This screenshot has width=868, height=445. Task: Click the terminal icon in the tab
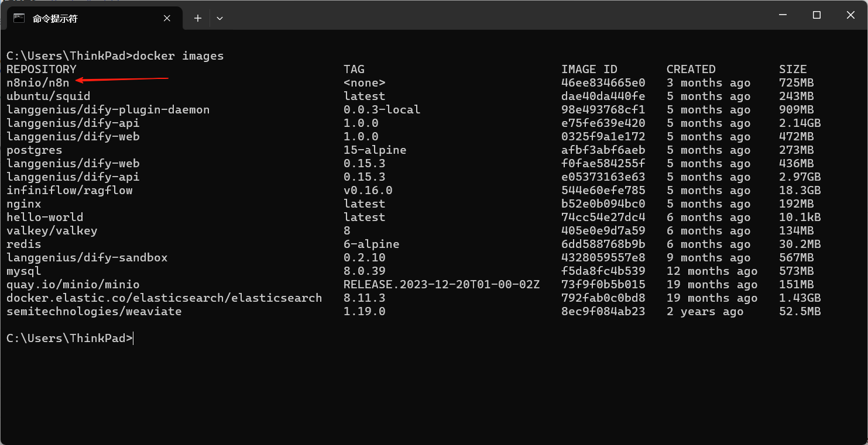click(19, 18)
